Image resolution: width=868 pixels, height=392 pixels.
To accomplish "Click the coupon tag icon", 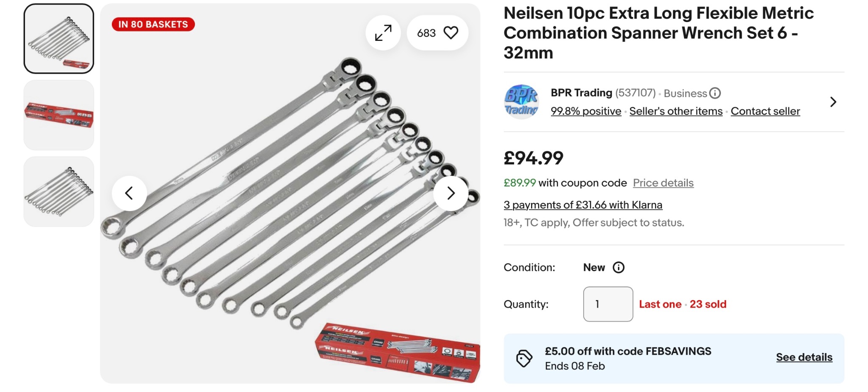I will (524, 359).
